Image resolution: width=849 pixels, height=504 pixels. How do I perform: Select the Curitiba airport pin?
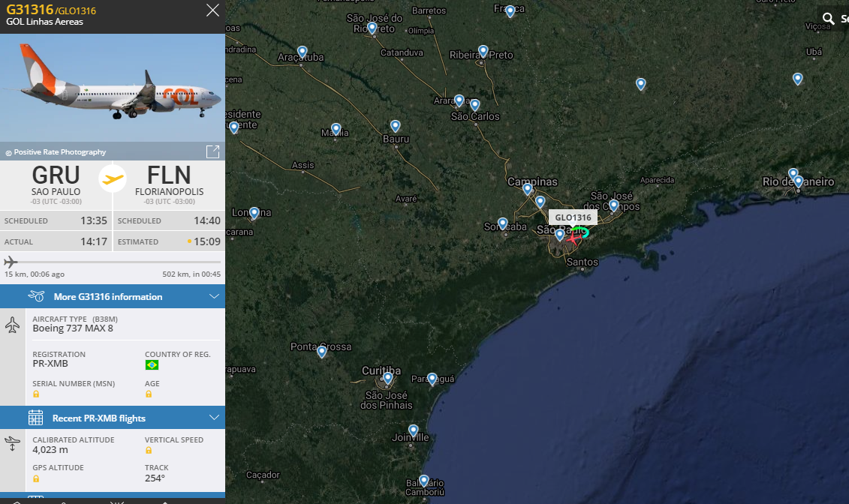point(387,378)
